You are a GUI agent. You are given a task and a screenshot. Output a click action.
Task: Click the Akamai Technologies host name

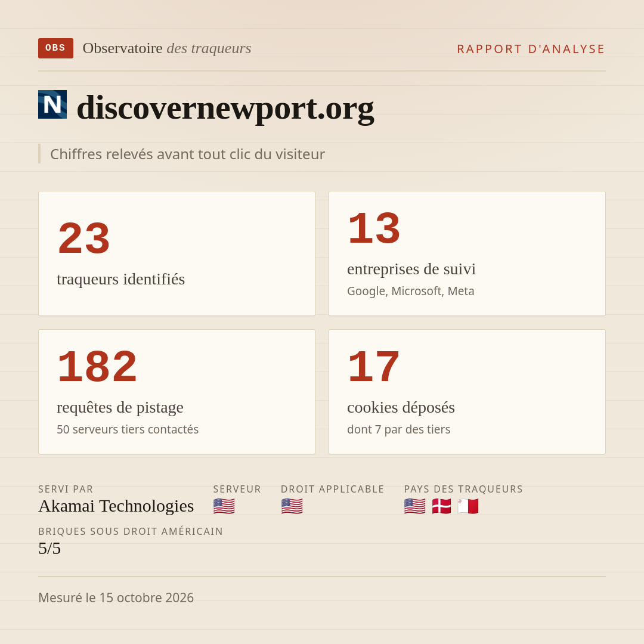116,506
